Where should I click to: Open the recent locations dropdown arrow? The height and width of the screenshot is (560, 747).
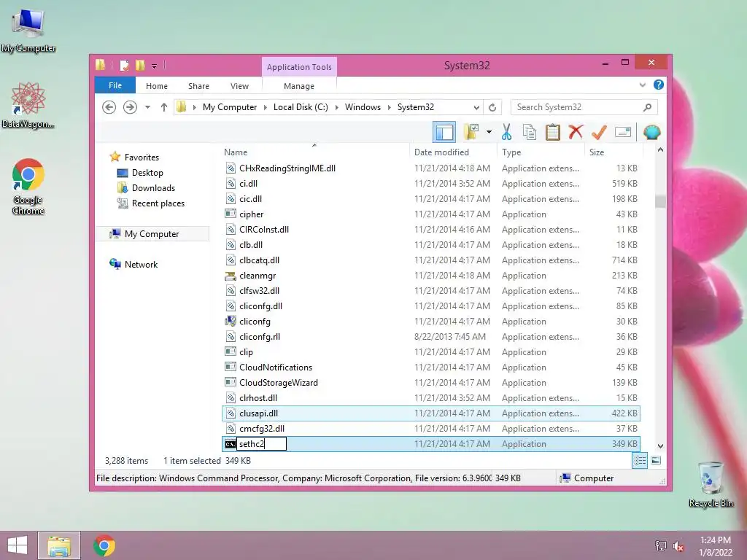(147, 107)
